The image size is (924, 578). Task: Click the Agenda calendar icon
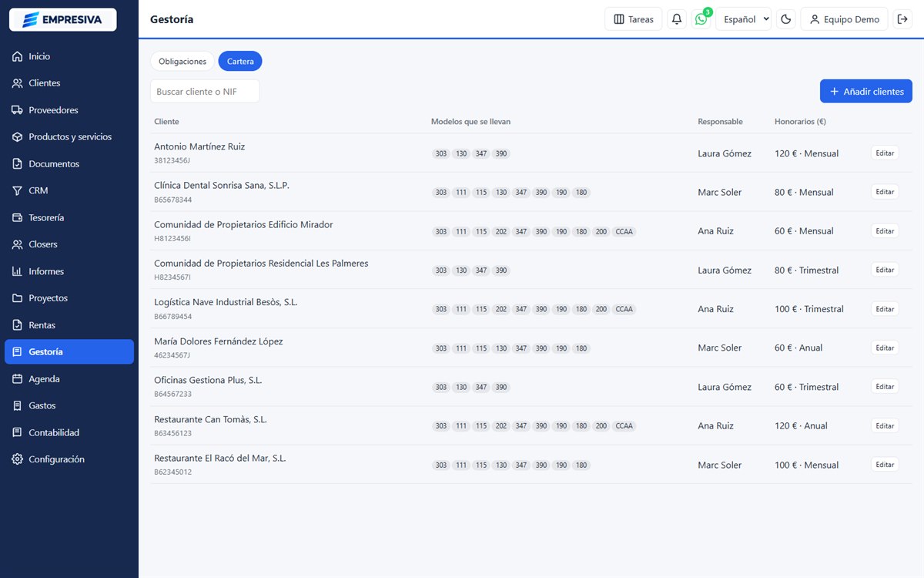pyautogui.click(x=18, y=379)
